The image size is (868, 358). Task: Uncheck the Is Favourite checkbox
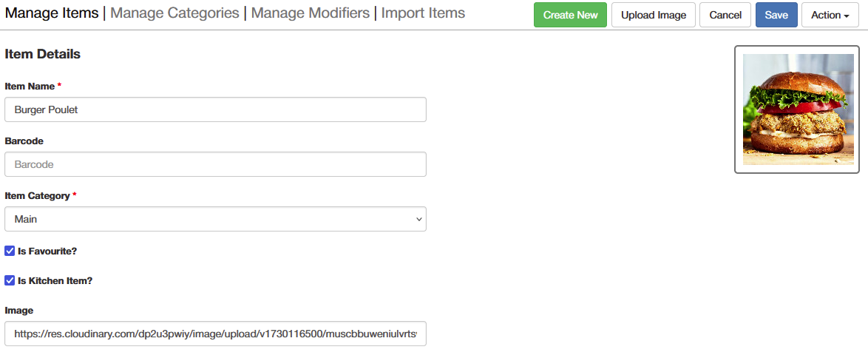pos(10,251)
